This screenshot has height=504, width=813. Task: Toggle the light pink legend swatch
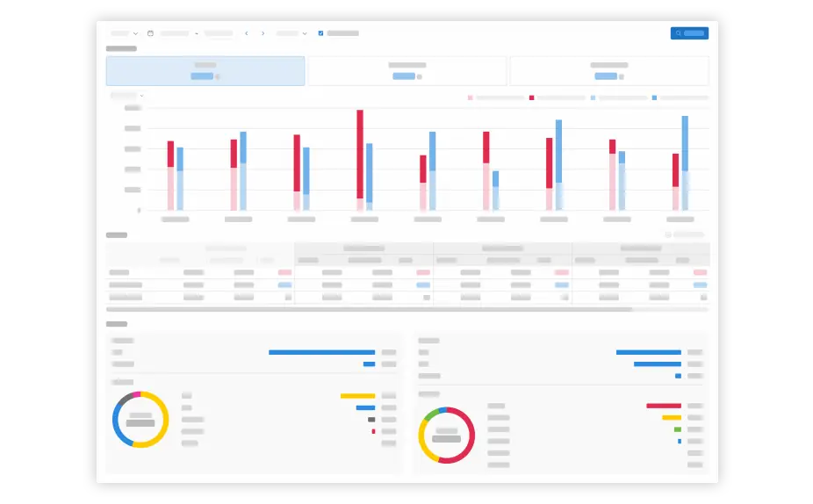point(471,97)
